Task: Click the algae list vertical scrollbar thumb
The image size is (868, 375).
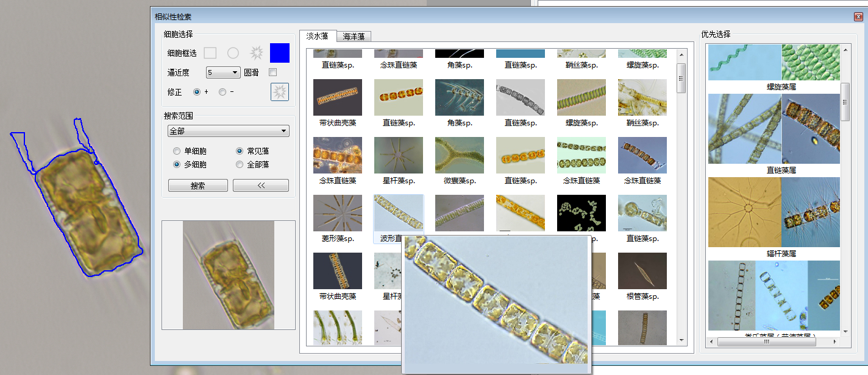Action: 682,77
